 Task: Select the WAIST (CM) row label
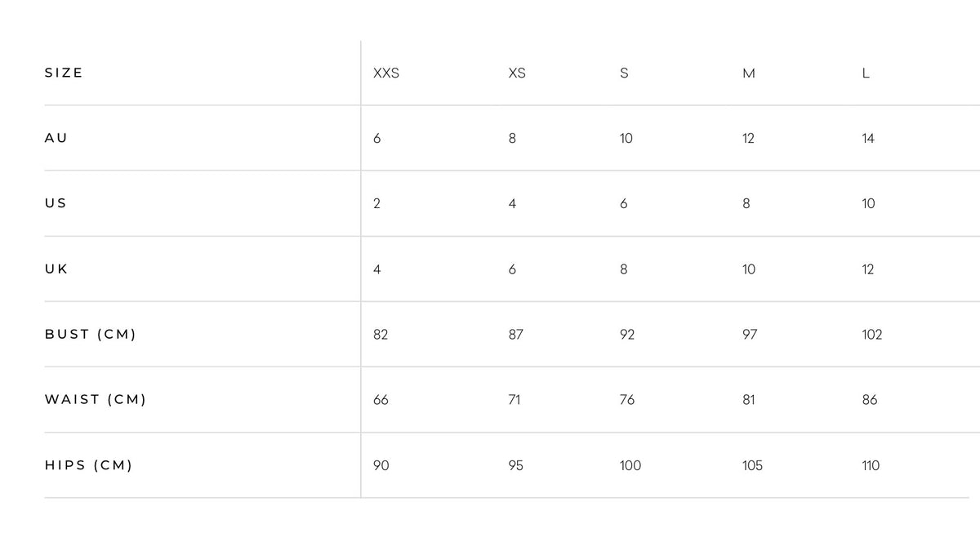tap(95, 399)
